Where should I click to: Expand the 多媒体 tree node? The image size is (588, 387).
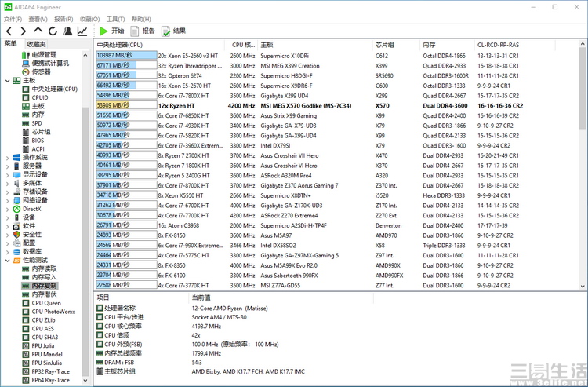pos(8,184)
